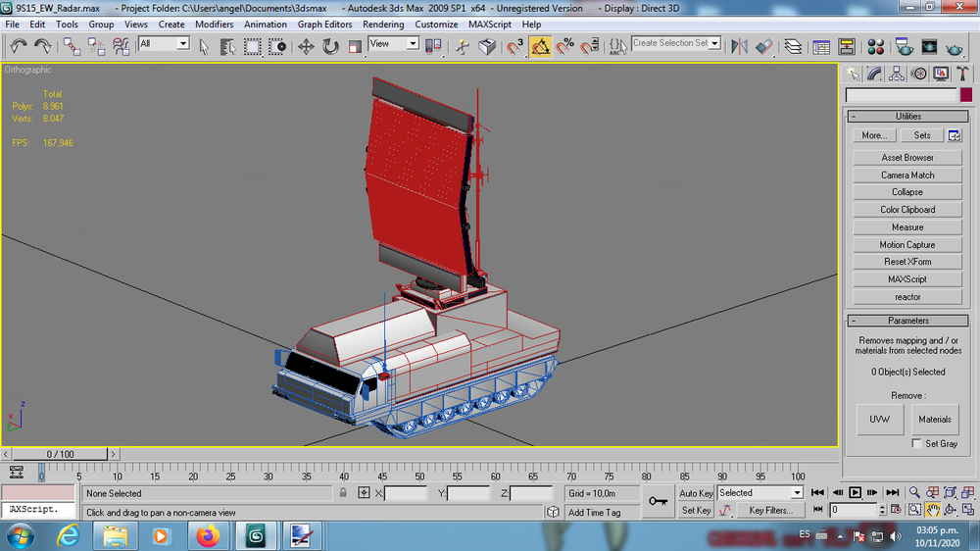This screenshot has width=980, height=551.
Task: Toggle the Auto Key button
Action: tap(696, 493)
